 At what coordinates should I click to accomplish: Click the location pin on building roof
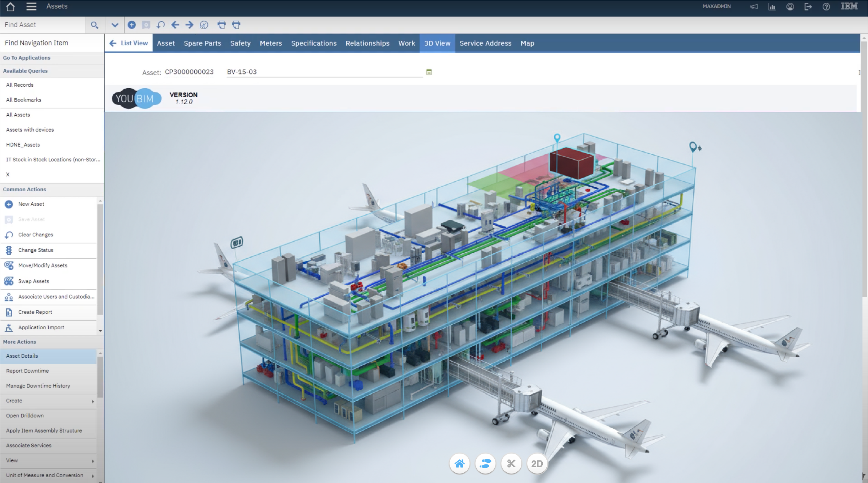(557, 138)
